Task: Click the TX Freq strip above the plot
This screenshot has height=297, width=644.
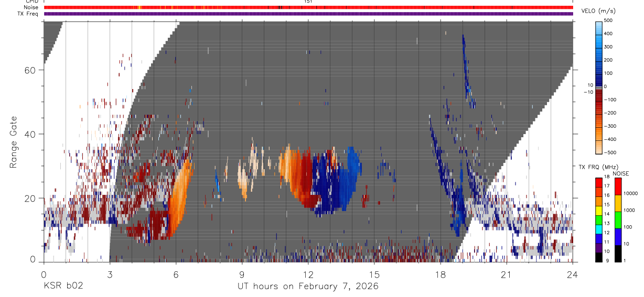Action: click(308, 14)
